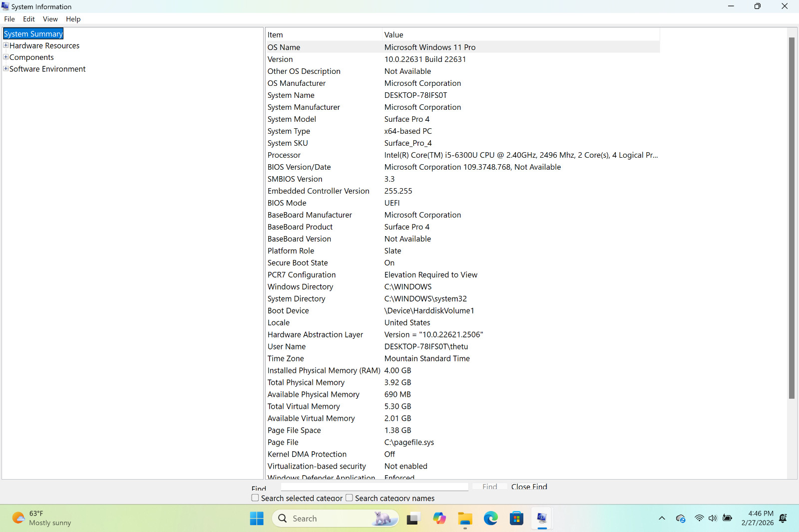Select the BIOS Version/Date item
The width and height of the screenshot is (799, 532).
(299, 167)
